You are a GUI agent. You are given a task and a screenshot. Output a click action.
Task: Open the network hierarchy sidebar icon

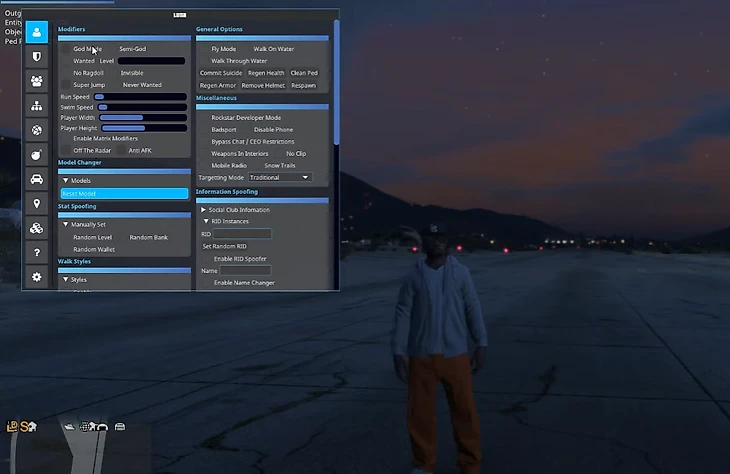pos(37,106)
